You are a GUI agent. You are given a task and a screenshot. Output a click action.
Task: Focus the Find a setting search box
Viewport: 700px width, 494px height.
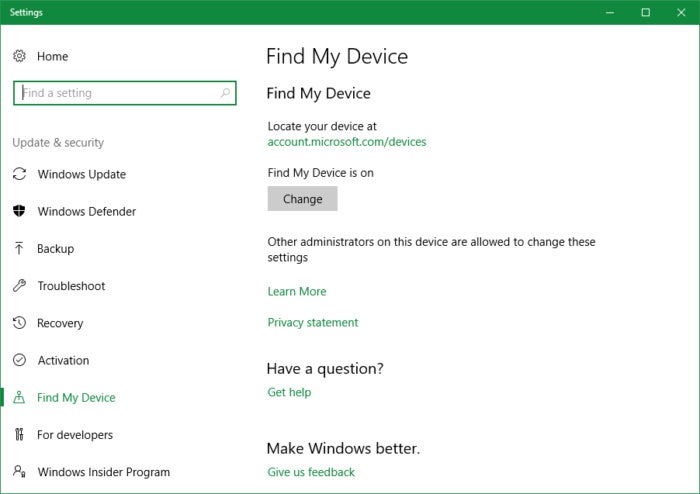tap(125, 93)
